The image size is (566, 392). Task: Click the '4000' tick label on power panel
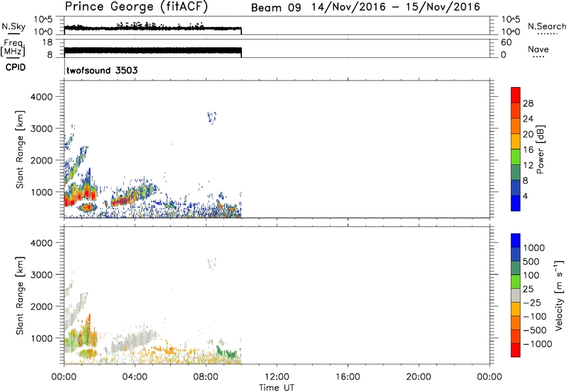pos(41,97)
